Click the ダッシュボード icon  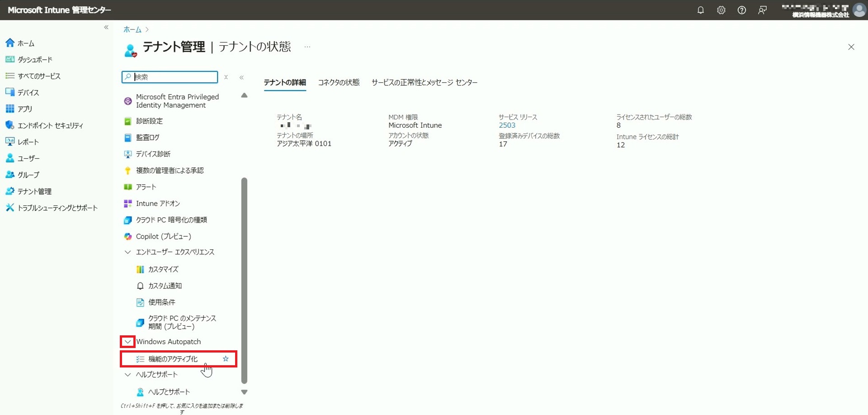(x=10, y=59)
